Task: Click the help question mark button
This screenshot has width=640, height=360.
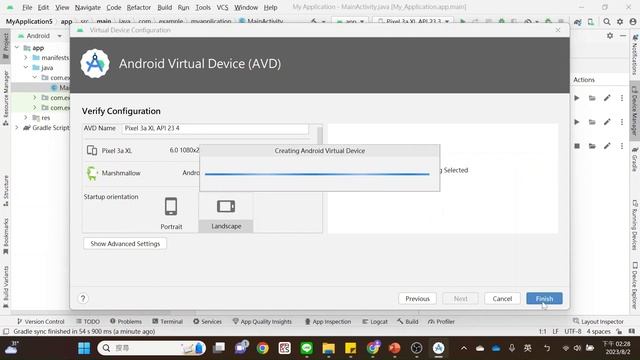Action: click(x=83, y=298)
